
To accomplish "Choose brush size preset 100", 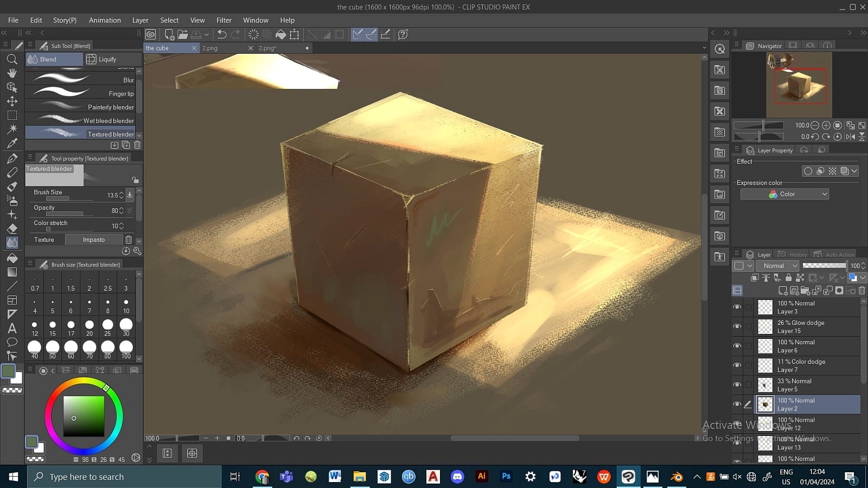I will click(126, 350).
